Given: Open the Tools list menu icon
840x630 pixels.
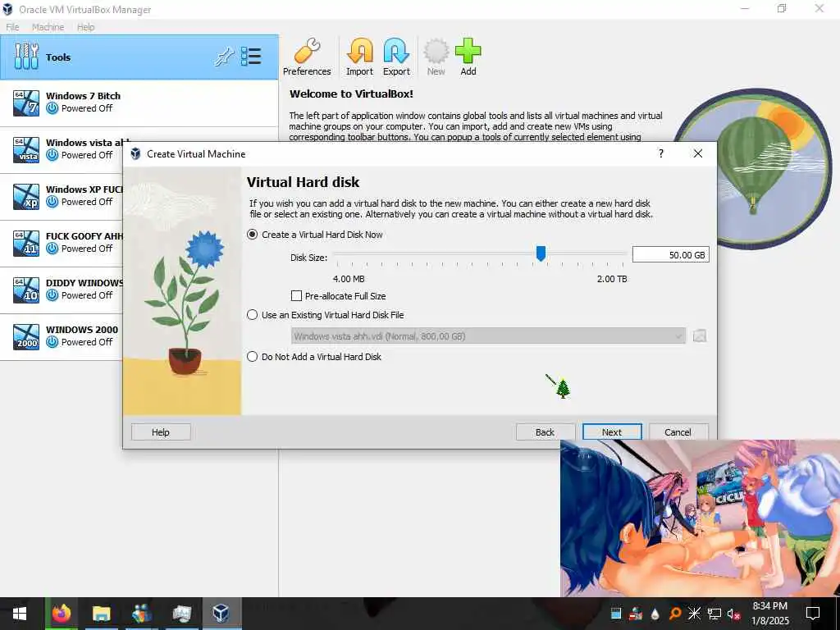Looking at the screenshot, I should [x=251, y=57].
